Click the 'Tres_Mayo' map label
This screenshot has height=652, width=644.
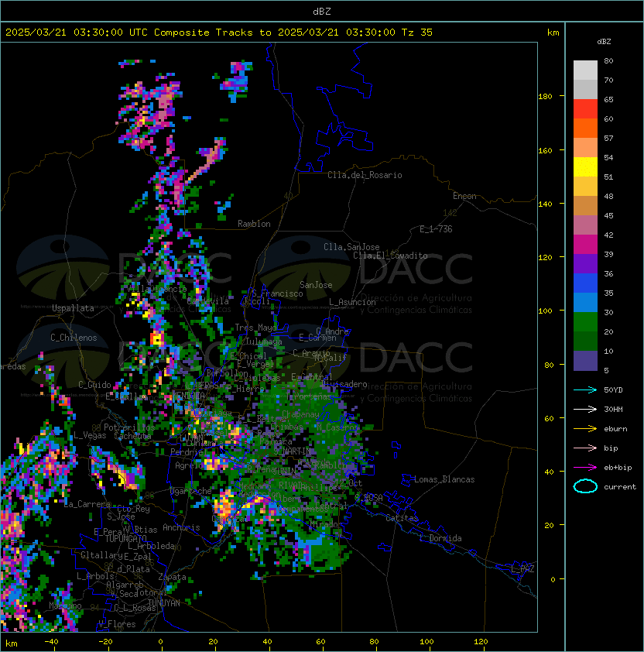pyautogui.click(x=255, y=328)
